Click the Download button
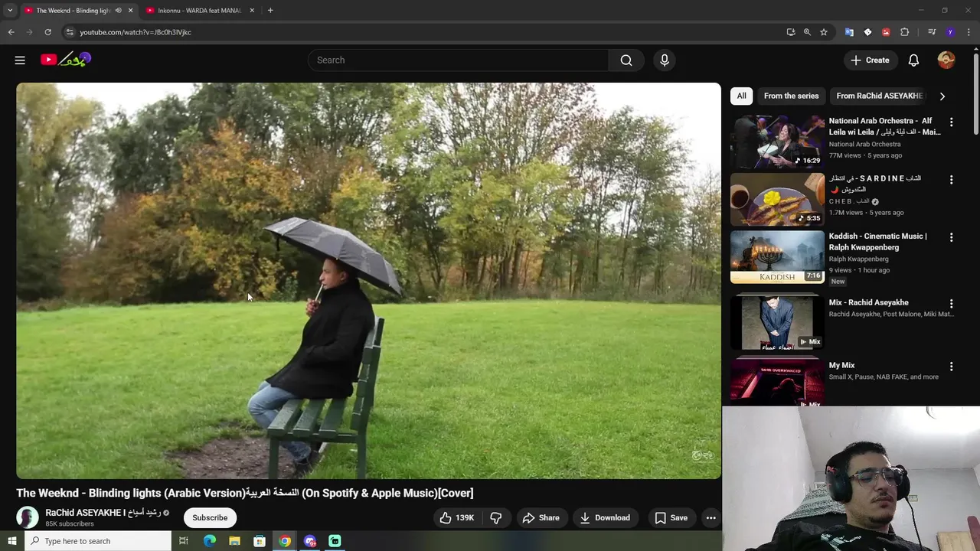Screen dimensions: 980x551 click(604, 518)
